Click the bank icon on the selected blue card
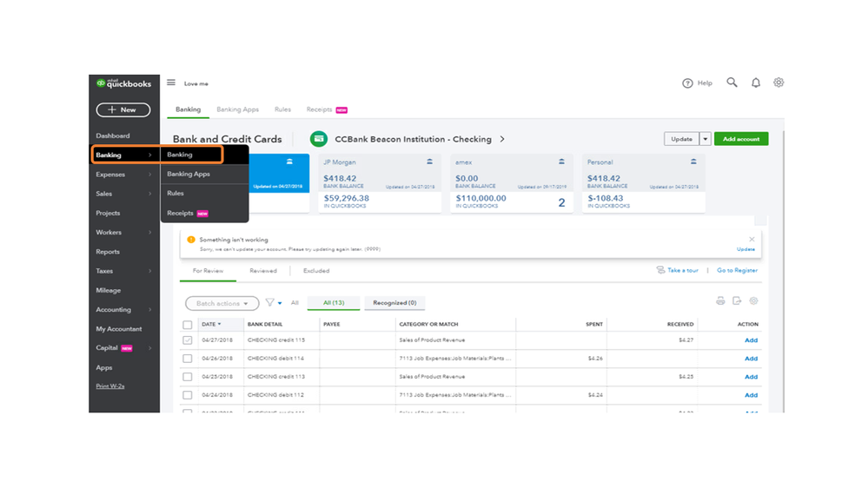The image size is (868, 488). tap(289, 162)
